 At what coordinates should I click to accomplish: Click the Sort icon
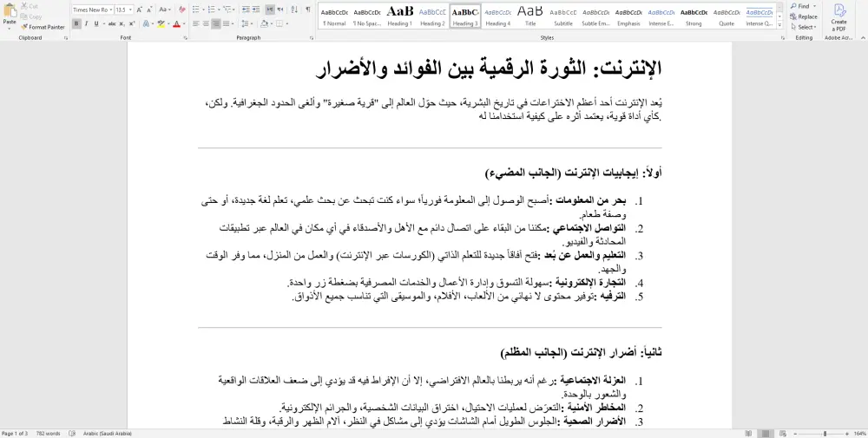pyautogui.click(x=294, y=10)
